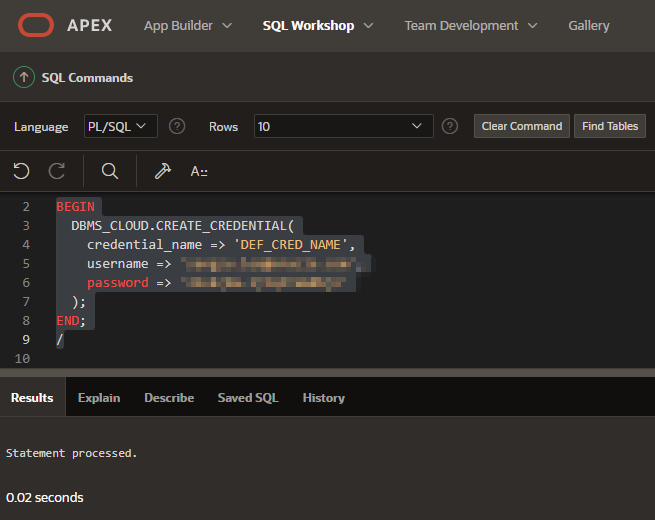
Task: Click the Undo icon in editor toolbar
Action: [21, 171]
